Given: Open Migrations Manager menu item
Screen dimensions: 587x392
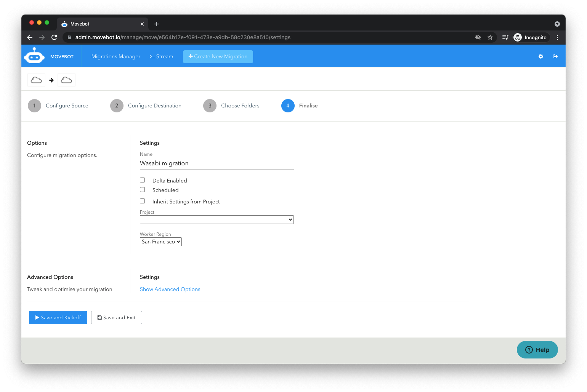Looking at the screenshot, I should tap(116, 56).
